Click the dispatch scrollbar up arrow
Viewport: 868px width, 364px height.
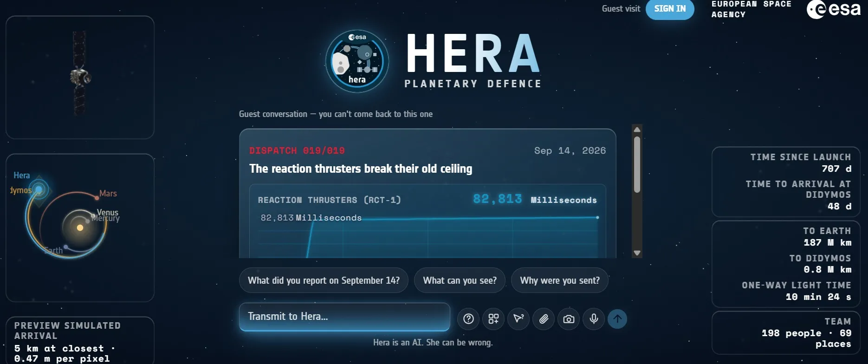tap(637, 130)
